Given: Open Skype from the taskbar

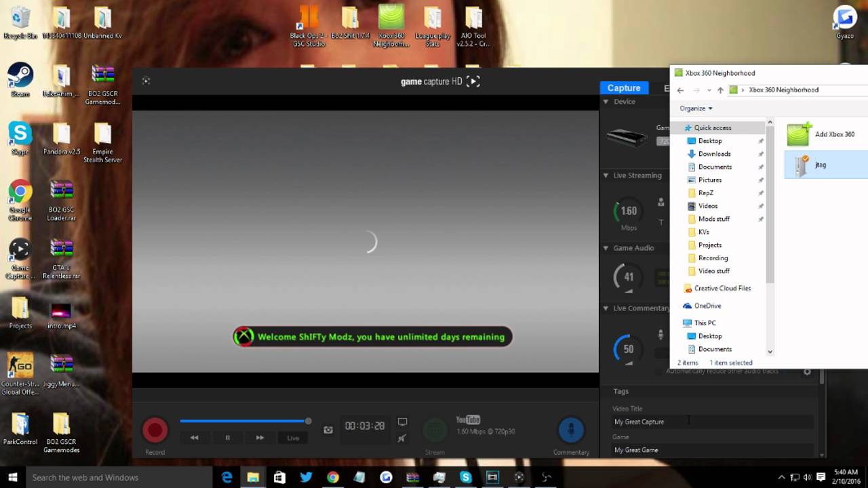Looking at the screenshot, I should pyautogui.click(x=465, y=477).
